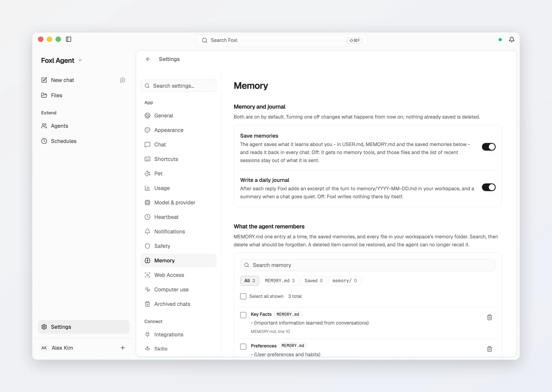This screenshot has width=552, height=392.
Task: Open Shortcuts settings
Action: (178, 159)
